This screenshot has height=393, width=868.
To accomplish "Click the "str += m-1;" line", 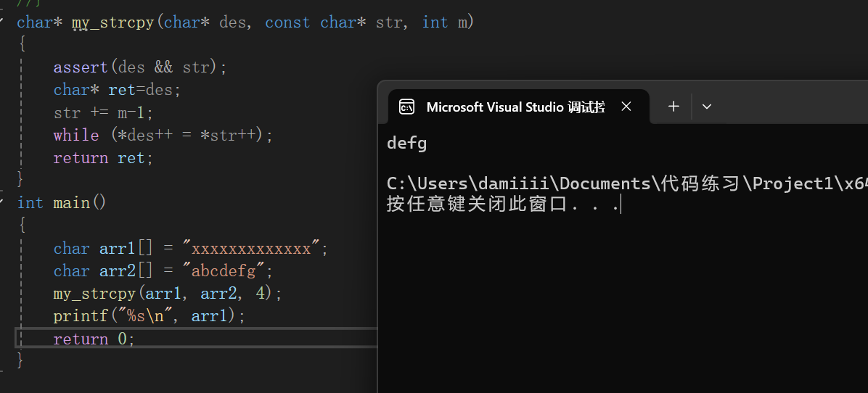I will [103, 113].
